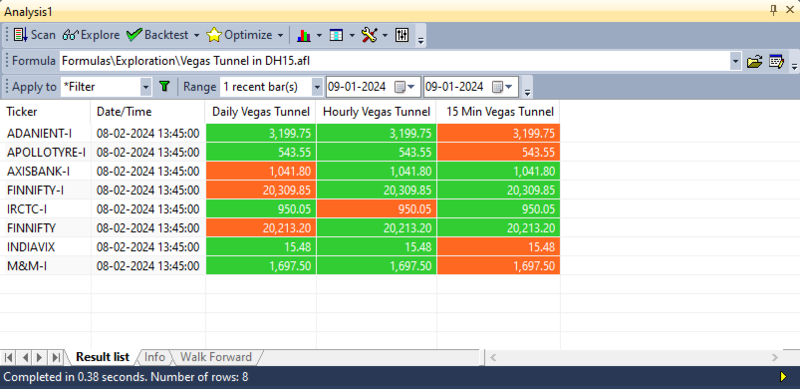Start Backtest with the green checkmark
This screenshot has width=800, height=389.
click(134, 35)
